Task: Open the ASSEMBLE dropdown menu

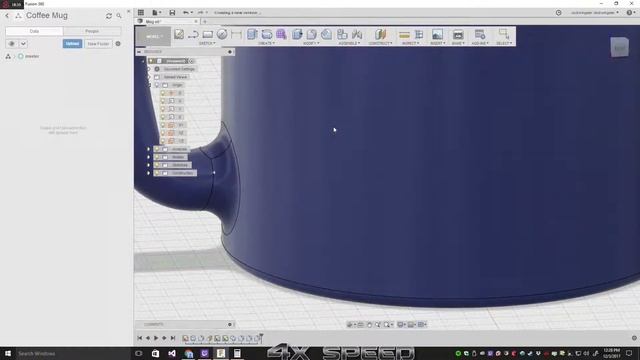Action: [x=350, y=43]
